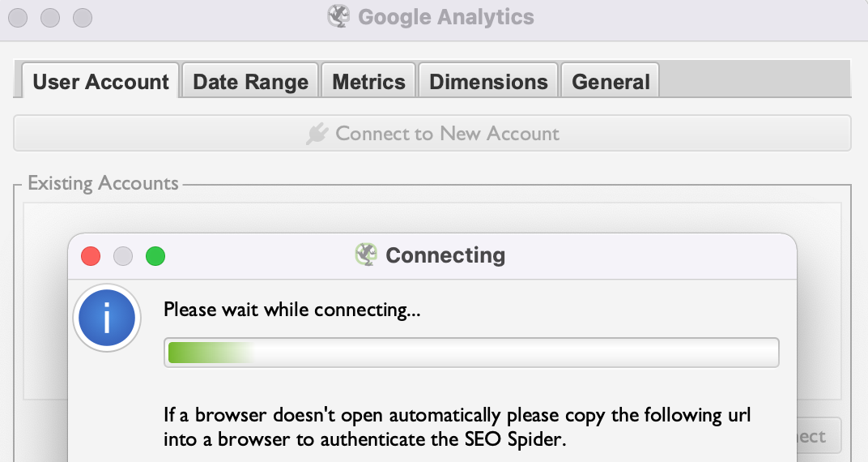The height and width of the screenshot is (462, 868).
Task: Select the Dimensions tab
Action: click(488, 81)
